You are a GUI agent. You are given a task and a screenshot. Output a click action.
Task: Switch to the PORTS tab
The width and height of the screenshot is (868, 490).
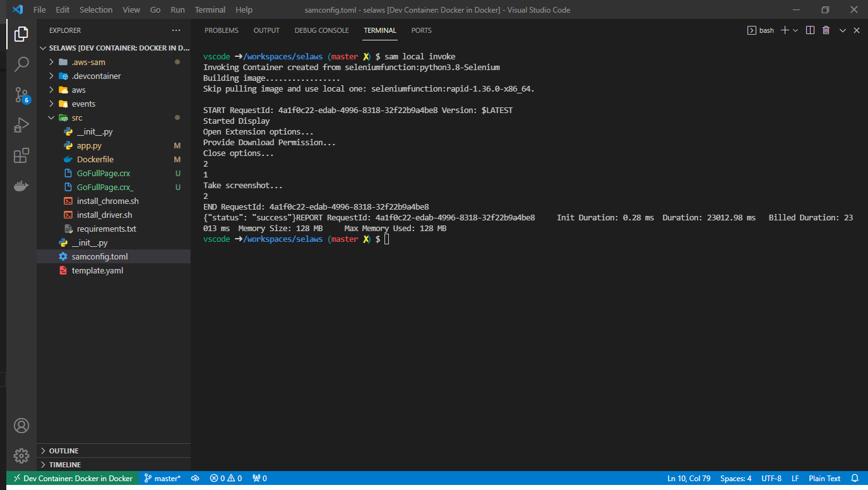[x=421, y=30]
